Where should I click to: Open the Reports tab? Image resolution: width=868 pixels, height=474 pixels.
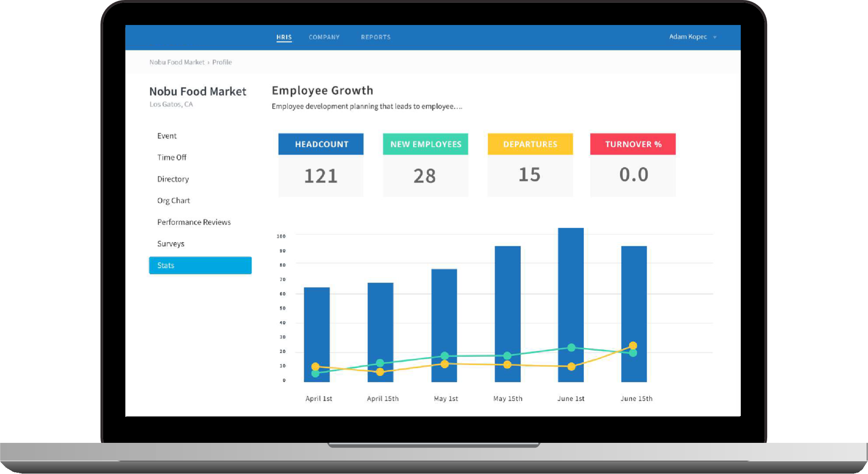376,37
